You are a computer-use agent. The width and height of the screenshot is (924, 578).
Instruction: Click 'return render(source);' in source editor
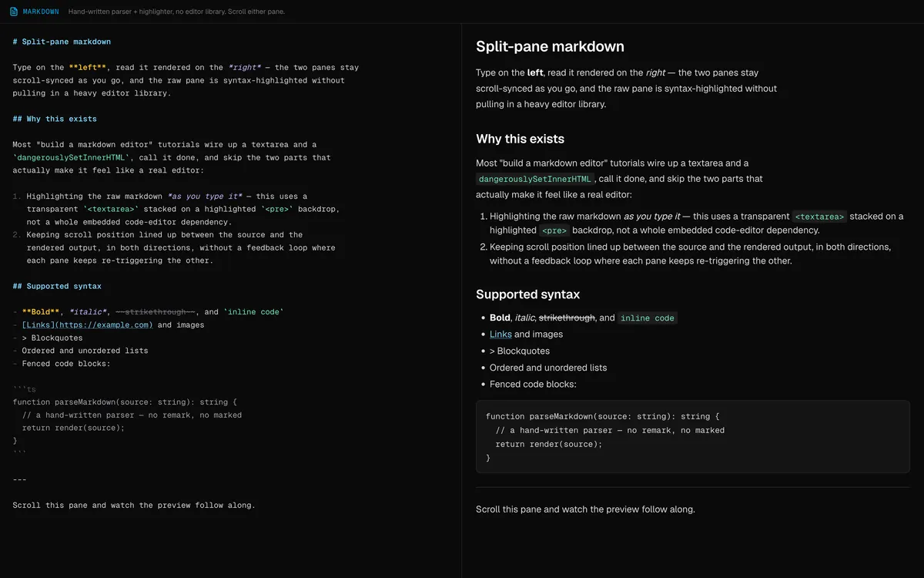73,428
